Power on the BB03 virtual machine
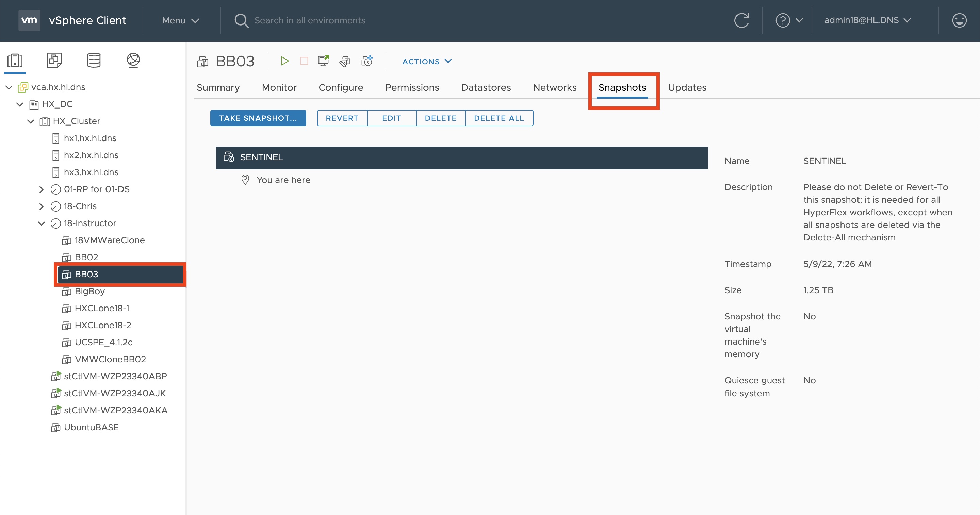The width and height of the screenshot is (980, 515). tap(284, 61)
